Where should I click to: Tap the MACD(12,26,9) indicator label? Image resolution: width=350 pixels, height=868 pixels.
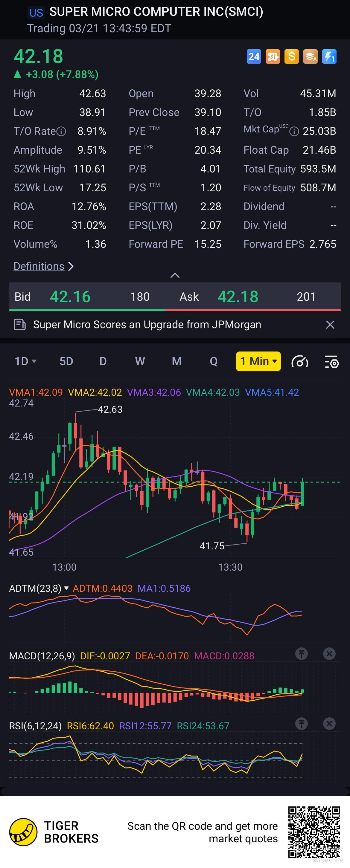42,656
